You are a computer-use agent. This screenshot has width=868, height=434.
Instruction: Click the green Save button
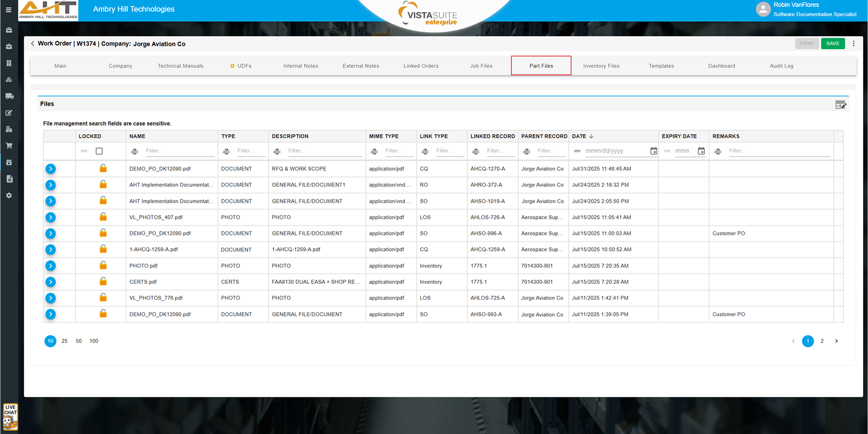tap(832, 44)
